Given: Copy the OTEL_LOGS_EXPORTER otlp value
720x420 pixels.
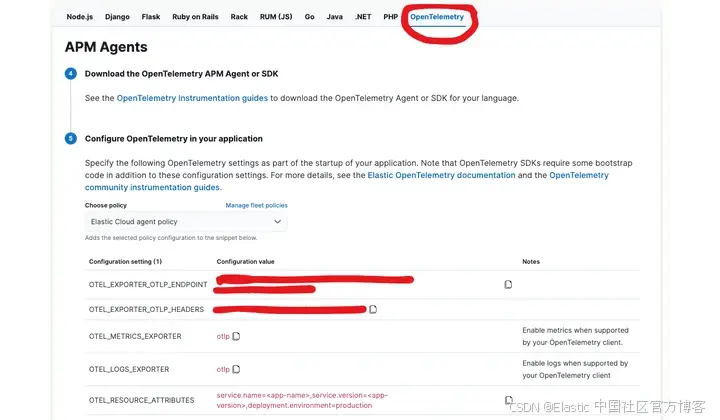Looking at the screenshot, I should (236, 370).
